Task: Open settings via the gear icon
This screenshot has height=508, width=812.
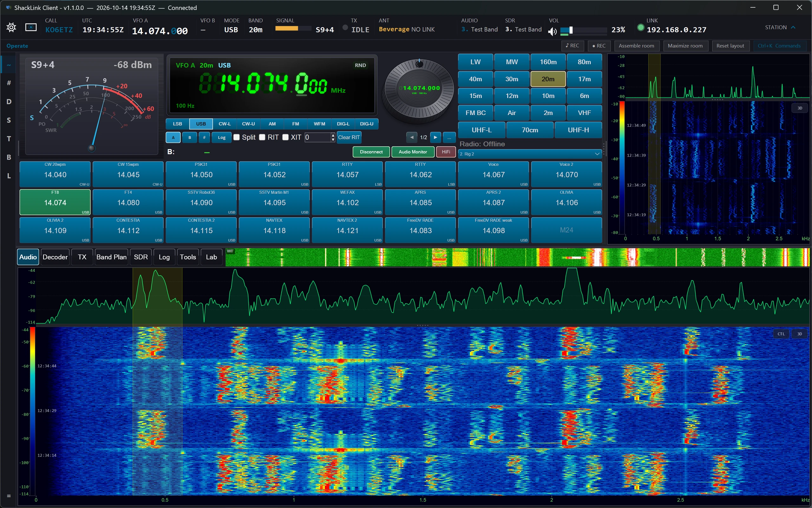Action: pyautogui.click(x=11, y=27)
